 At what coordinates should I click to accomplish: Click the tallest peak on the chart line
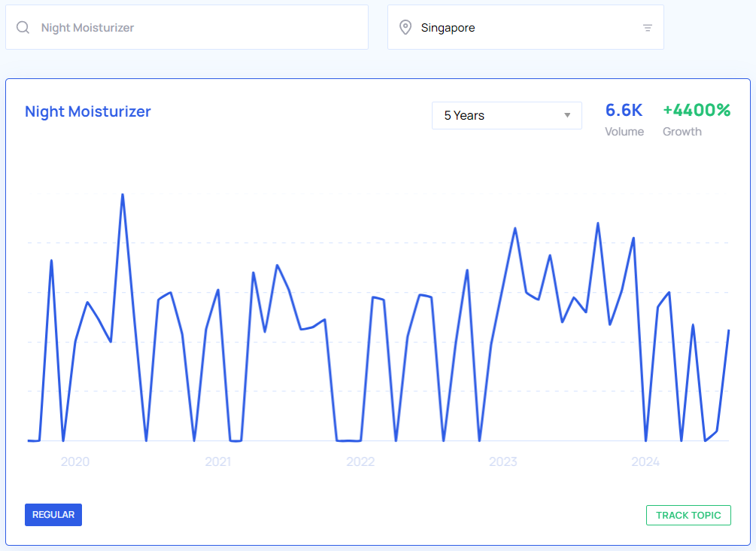coord(123,195)
